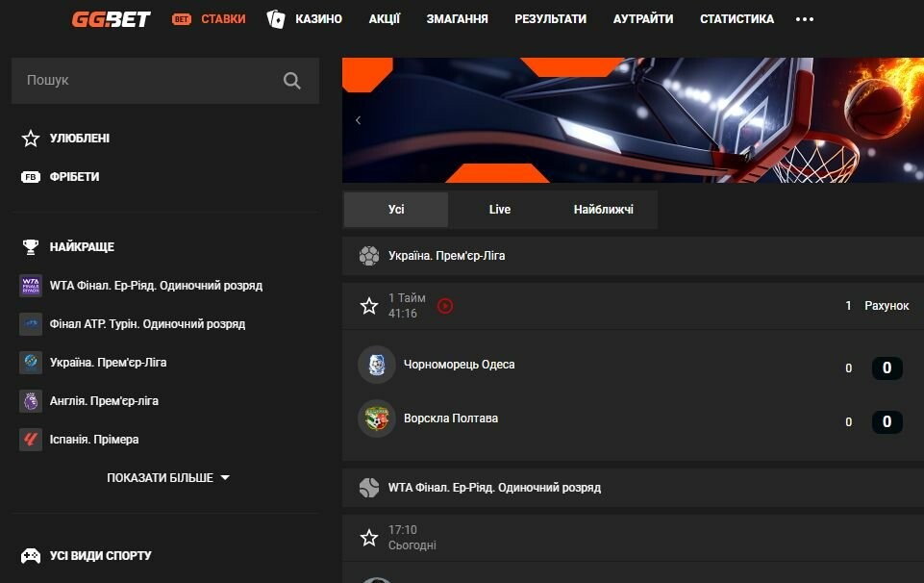Viewport: 924px width, 583px height.
Task: Open the АКЦІЇ menu item
Action: pos(385,19)
